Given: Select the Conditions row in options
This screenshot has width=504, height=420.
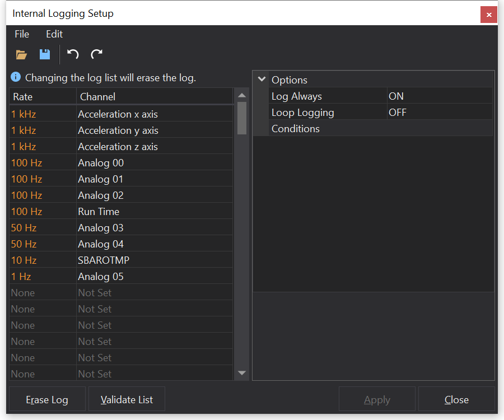Looking at the screenshot, I should click(x=296, y=129).
